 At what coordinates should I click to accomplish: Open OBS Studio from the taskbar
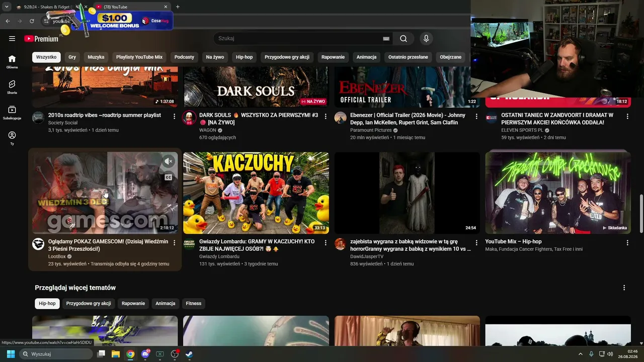pos(175,354)
